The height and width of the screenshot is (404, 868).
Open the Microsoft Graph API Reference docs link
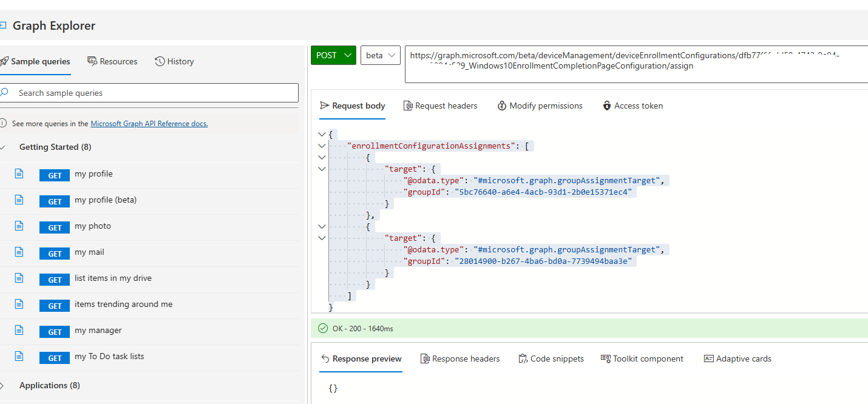[x=149, y=123]
